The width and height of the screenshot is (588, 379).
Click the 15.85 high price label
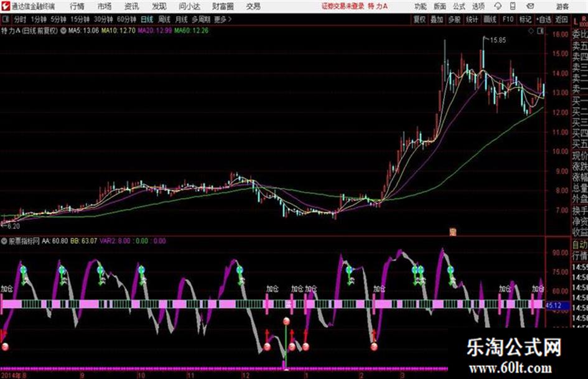point(498,40)
